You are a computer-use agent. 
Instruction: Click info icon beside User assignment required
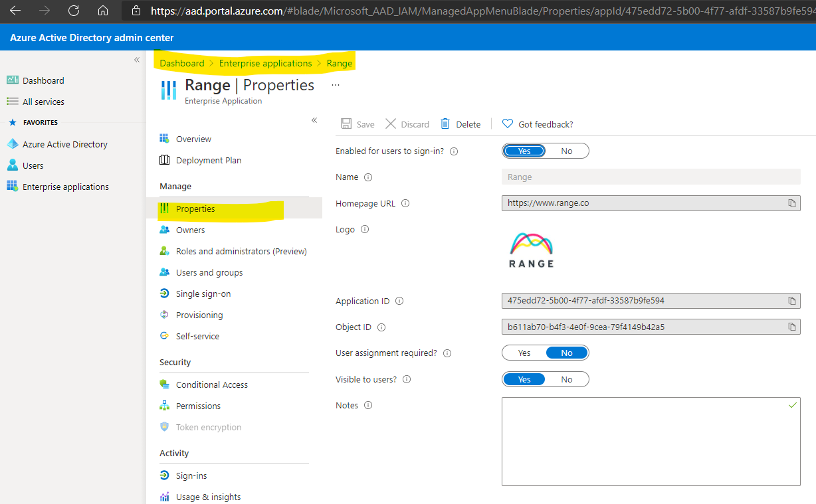[x=447, y=353]
